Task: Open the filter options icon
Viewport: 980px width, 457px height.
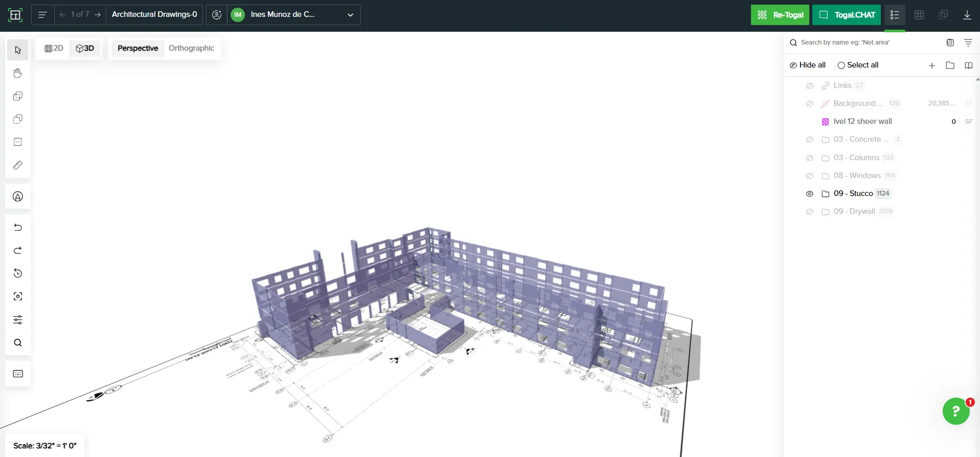Action: pos(968,43)
